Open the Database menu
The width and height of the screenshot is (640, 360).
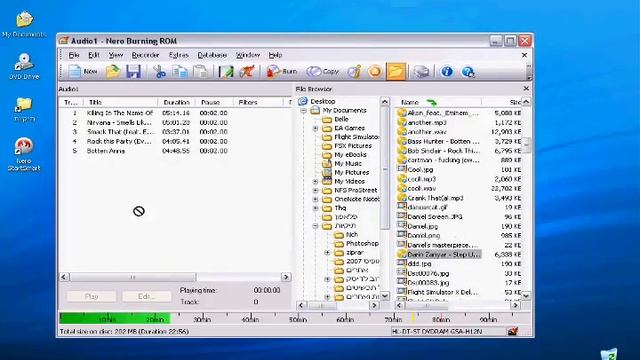[x=212, y=55]
